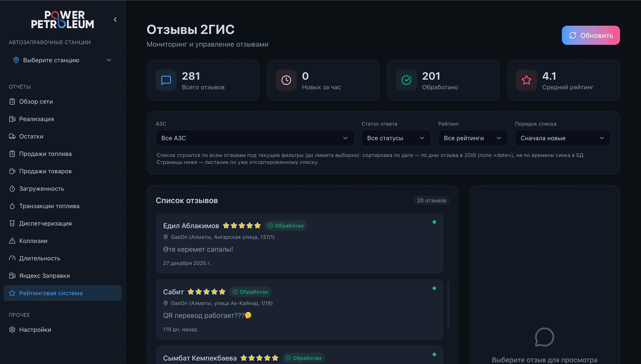Collapse the sidebar with the chevron arrow
Image resolution: width=641 pixels, height=364 pixels.
(x=115, y=20)
